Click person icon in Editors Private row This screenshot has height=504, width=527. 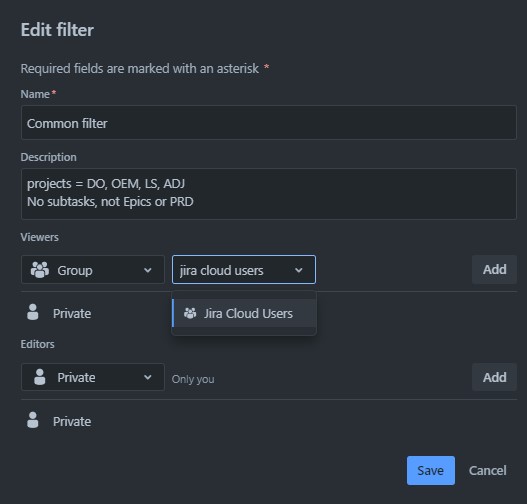point(33,420)
